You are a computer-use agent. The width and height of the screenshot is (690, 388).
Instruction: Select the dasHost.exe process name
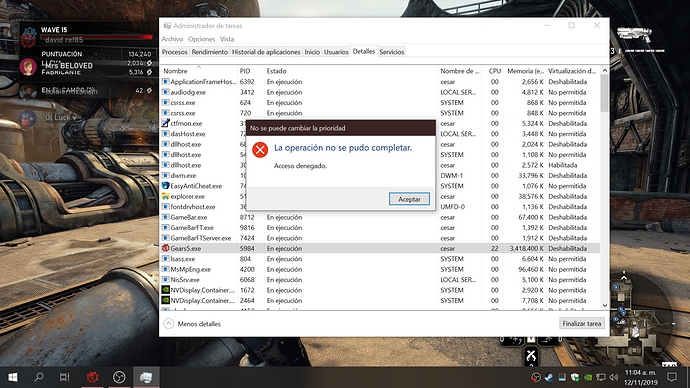pos(188,134)
